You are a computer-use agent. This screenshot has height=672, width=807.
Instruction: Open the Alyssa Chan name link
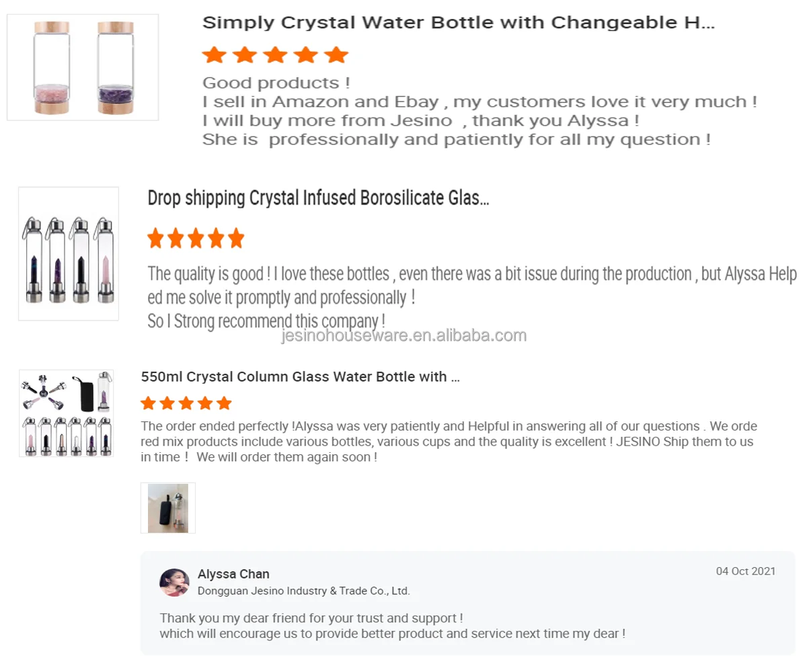tap(233, 574)
